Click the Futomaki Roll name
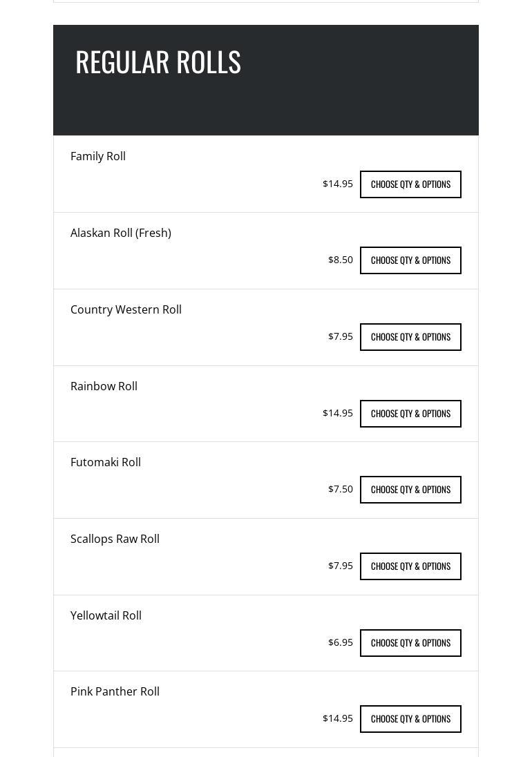This screenshot has width=532, height=757. click(x=106, y=462)
